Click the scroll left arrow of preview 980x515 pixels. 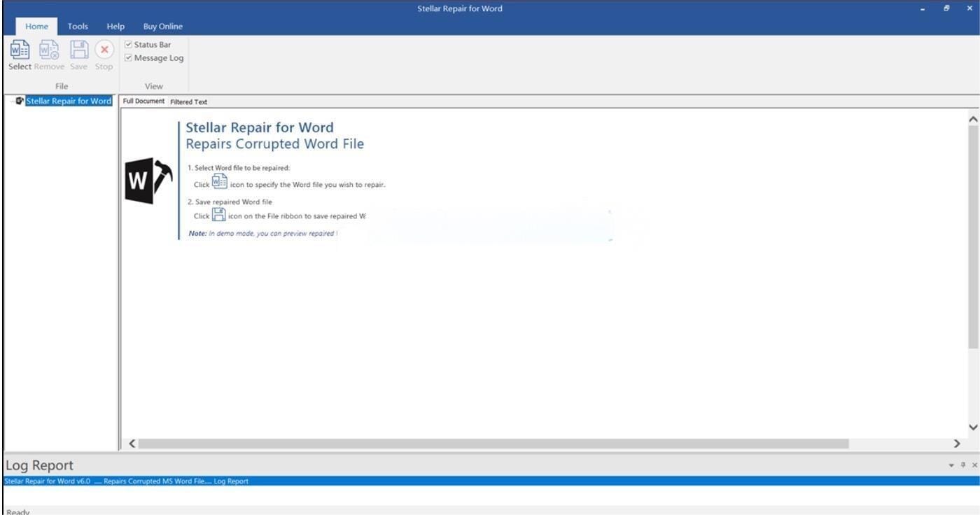pos(133,444)
